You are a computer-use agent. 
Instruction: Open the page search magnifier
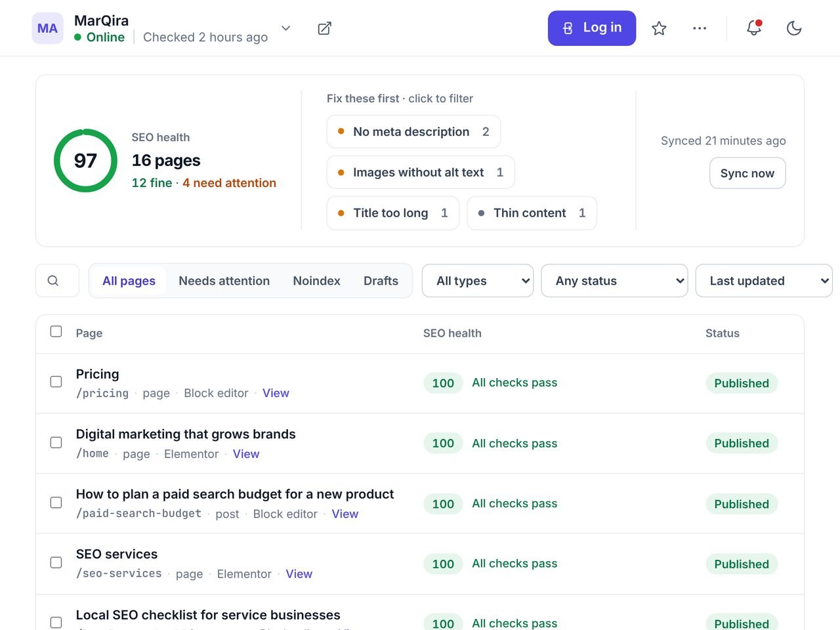[53, 281]
